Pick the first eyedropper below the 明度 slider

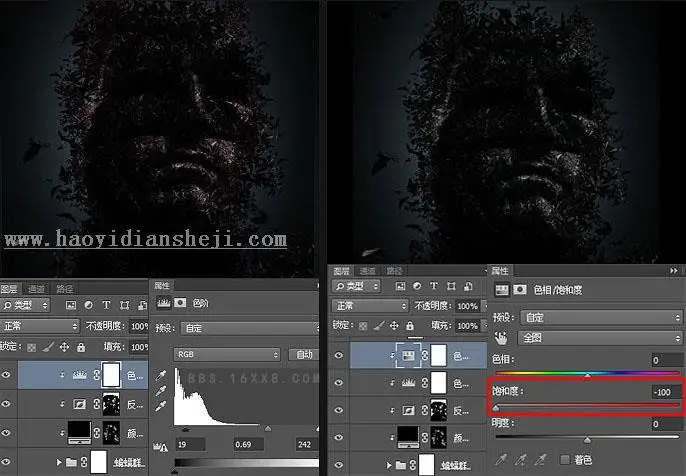click(x=501, y=459)
